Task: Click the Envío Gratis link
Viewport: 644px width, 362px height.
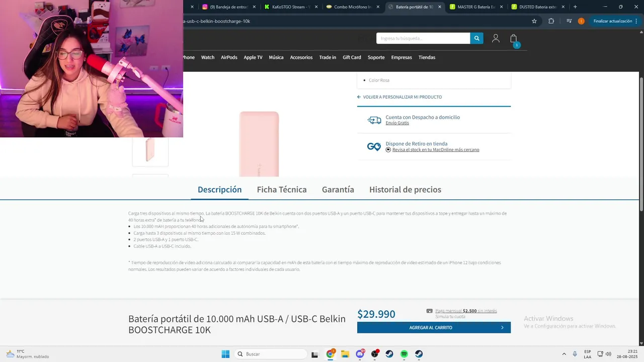Action: tap(397, 123)
